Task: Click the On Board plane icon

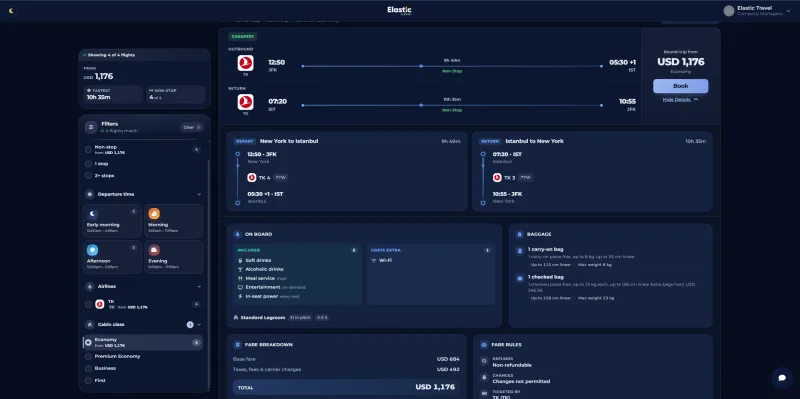Action: (x=237, y=234)
